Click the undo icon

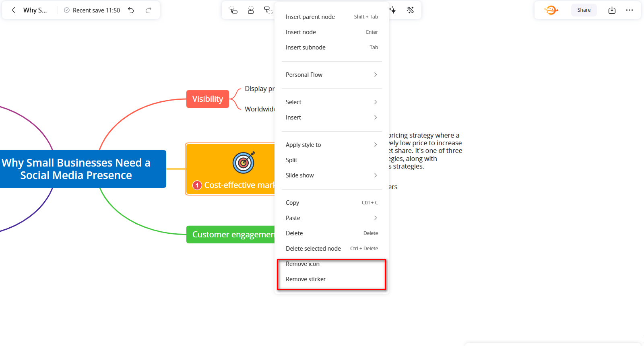(131, 10)
